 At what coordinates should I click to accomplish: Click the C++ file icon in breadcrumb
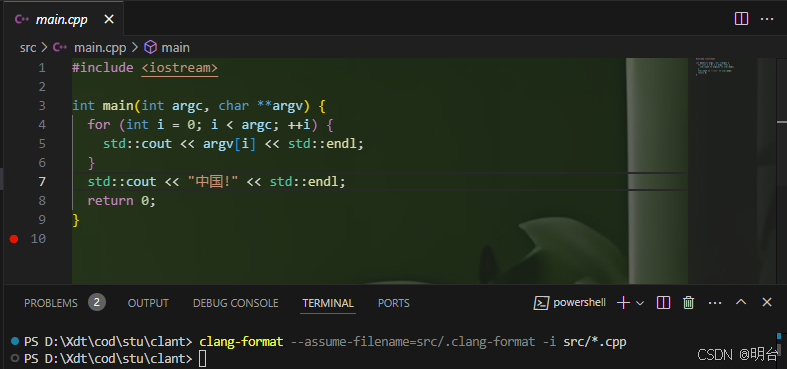click(x=60, y=48)
